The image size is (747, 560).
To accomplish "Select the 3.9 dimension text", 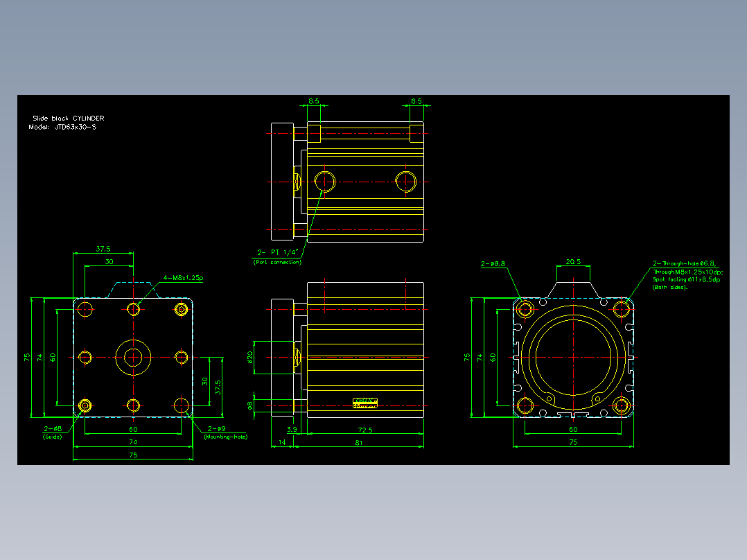I will click(292, 430).
